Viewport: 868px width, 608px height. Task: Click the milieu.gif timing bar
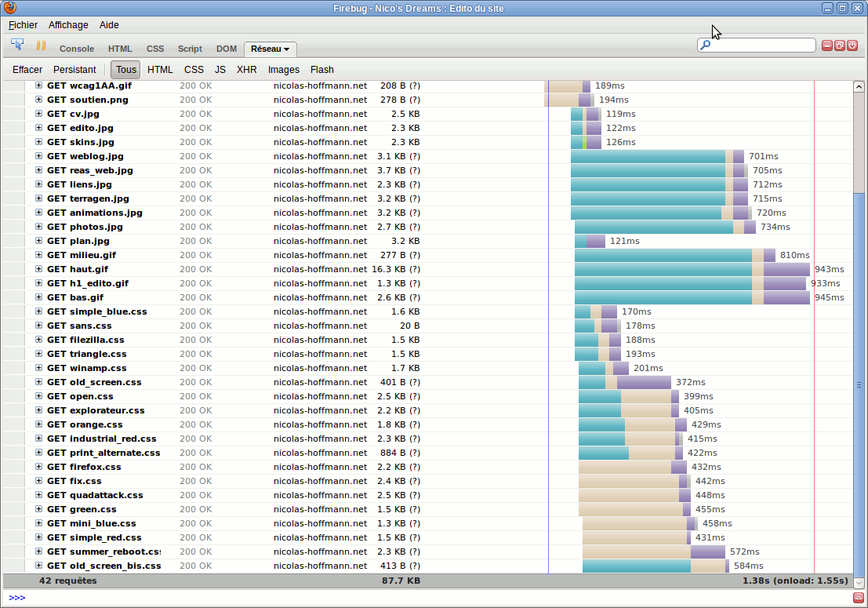point(675,255)
